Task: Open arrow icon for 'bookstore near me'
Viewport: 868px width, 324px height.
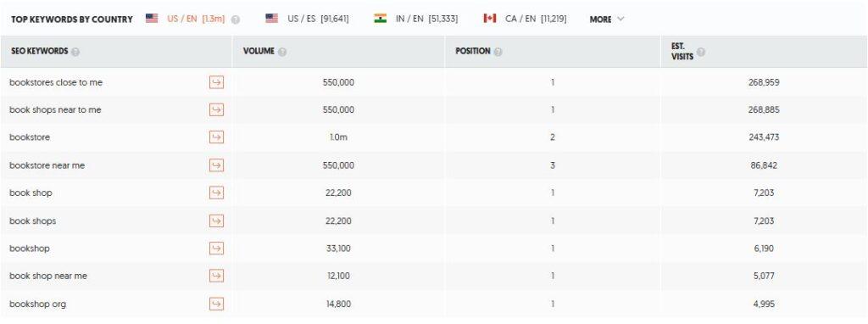Action: [x=216, y=165]
